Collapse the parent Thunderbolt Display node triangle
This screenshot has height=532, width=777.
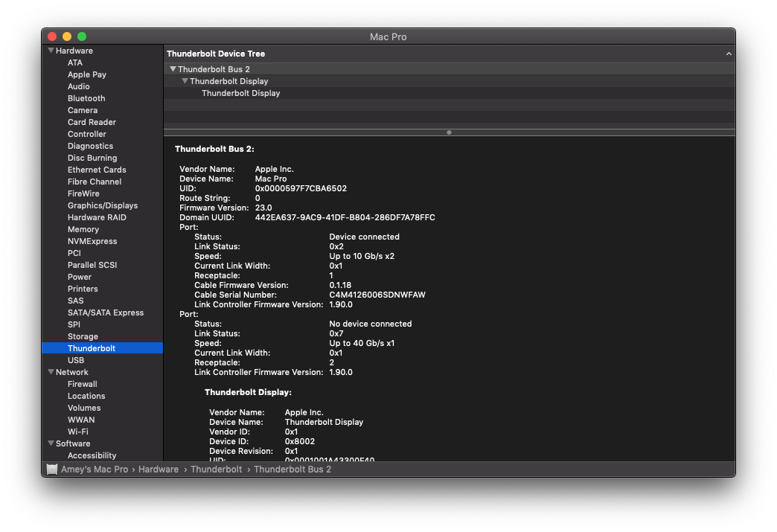(x=185, y=81)
